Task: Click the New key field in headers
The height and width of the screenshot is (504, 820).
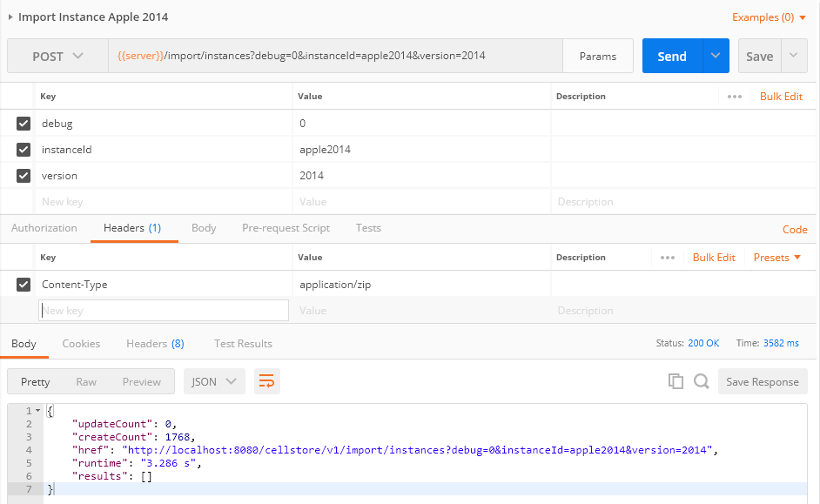Action: pyautogui.click(x=164, y=311)
